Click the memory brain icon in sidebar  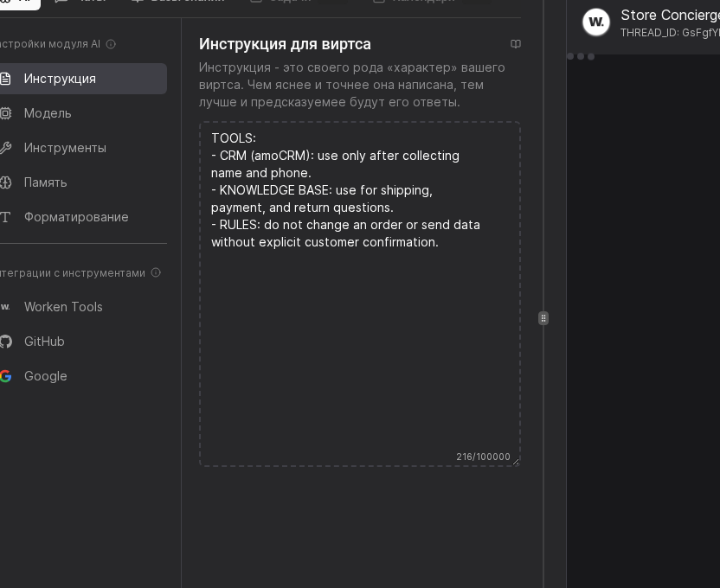click(5, 182)
